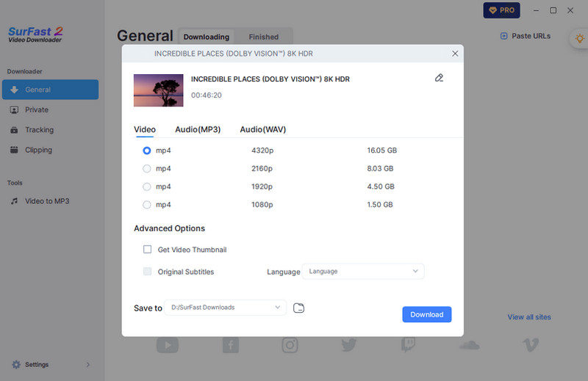The height and width of the screenshot is (381, 588).
Task: Click the blue Download button
Action: point(426,314)
